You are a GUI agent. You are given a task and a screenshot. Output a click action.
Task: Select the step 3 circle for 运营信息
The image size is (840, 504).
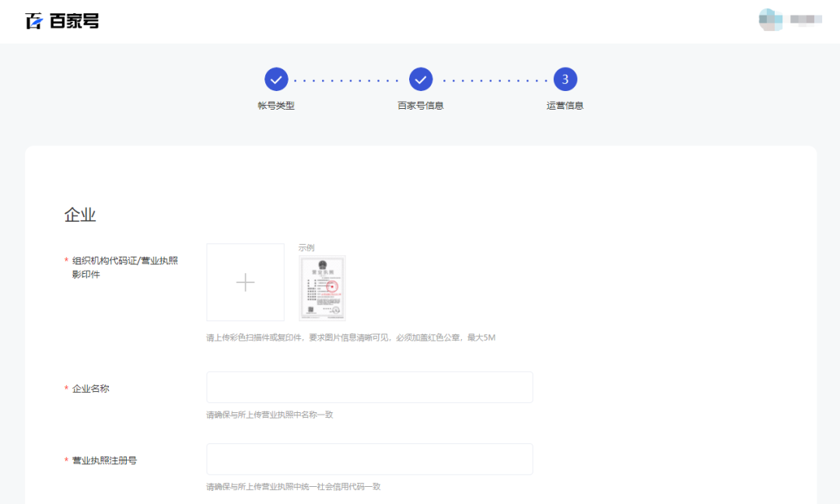tap(565, 79)
